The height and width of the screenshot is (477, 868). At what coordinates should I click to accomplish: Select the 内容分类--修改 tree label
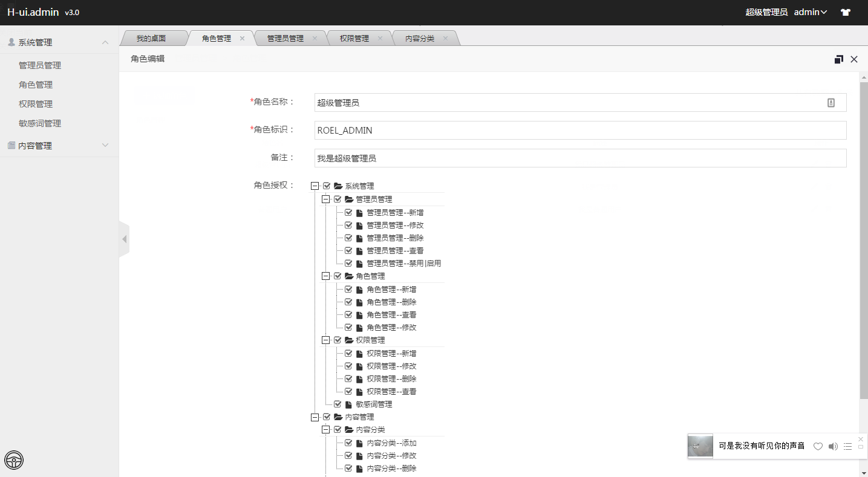point(391,455)
